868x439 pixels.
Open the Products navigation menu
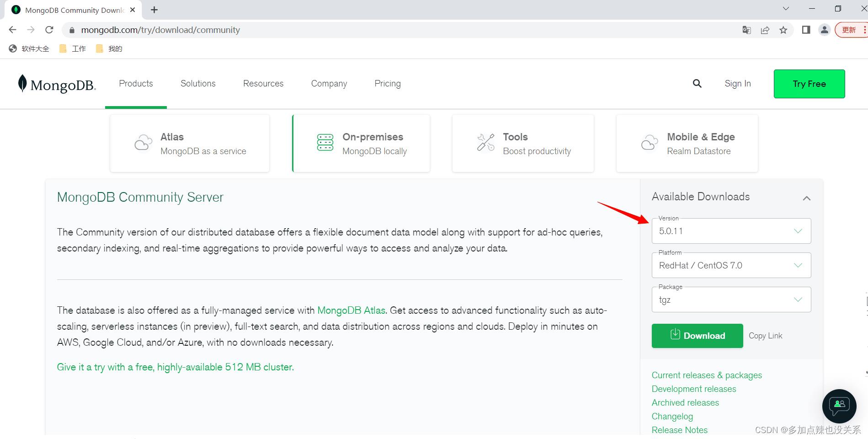[136, 84]
